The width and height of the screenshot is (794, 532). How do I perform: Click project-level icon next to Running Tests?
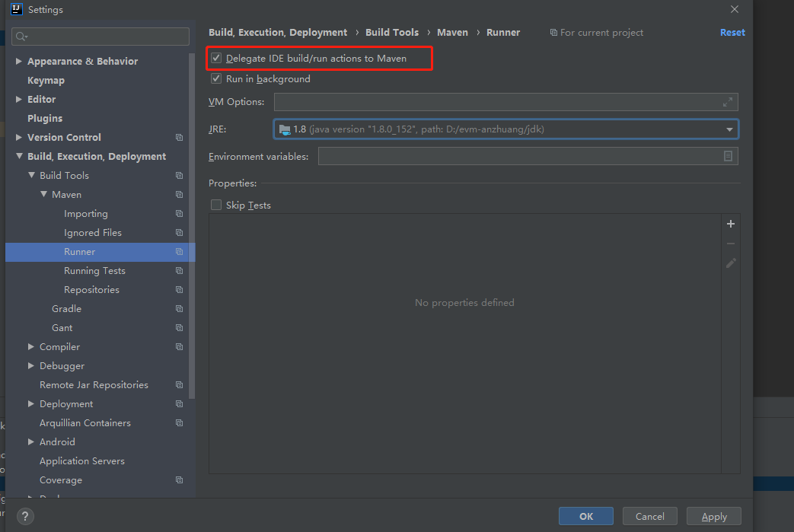(x=179, y=271)
